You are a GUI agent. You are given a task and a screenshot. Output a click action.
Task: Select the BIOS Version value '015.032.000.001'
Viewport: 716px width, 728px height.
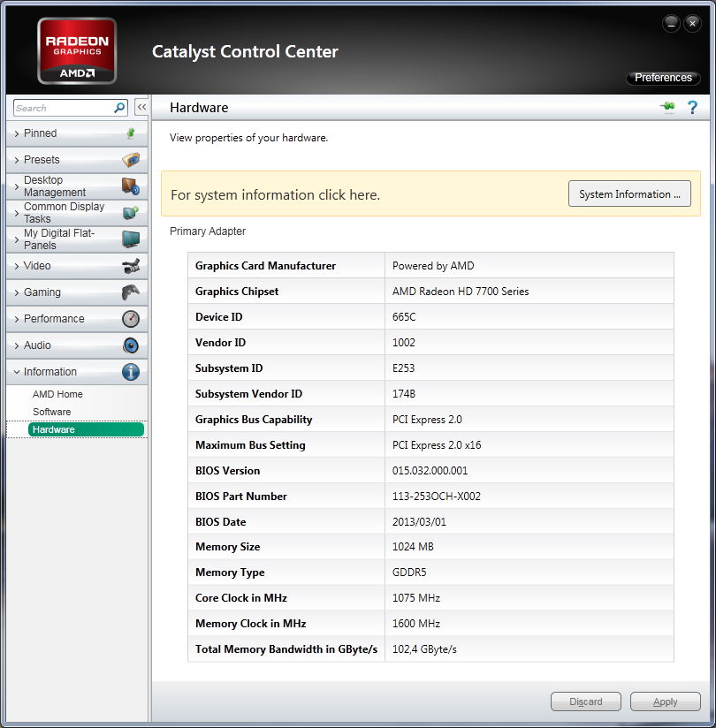430,470
